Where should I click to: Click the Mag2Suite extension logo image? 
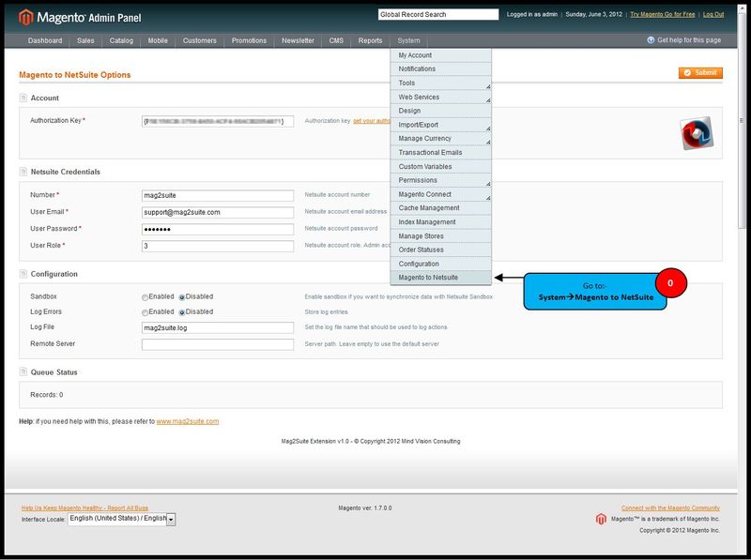point(697,133)
